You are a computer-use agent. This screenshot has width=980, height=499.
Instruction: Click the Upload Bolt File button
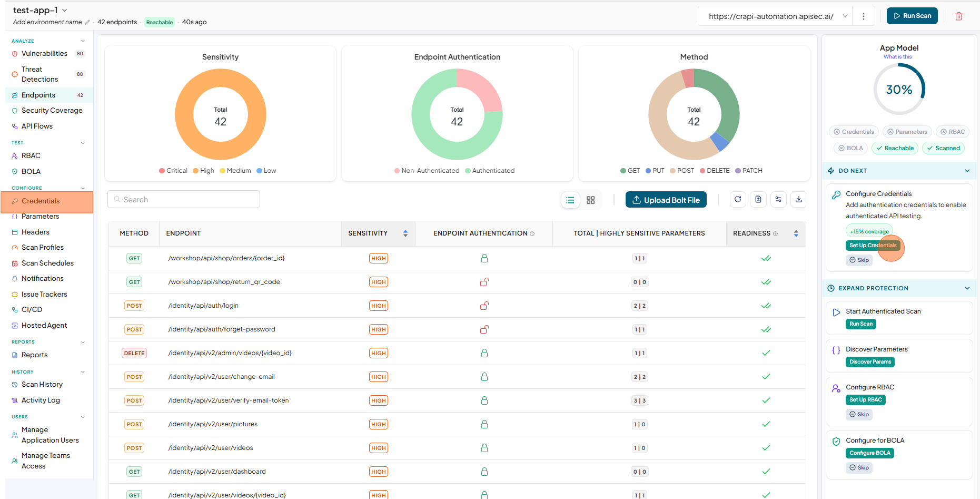[666, 200]
